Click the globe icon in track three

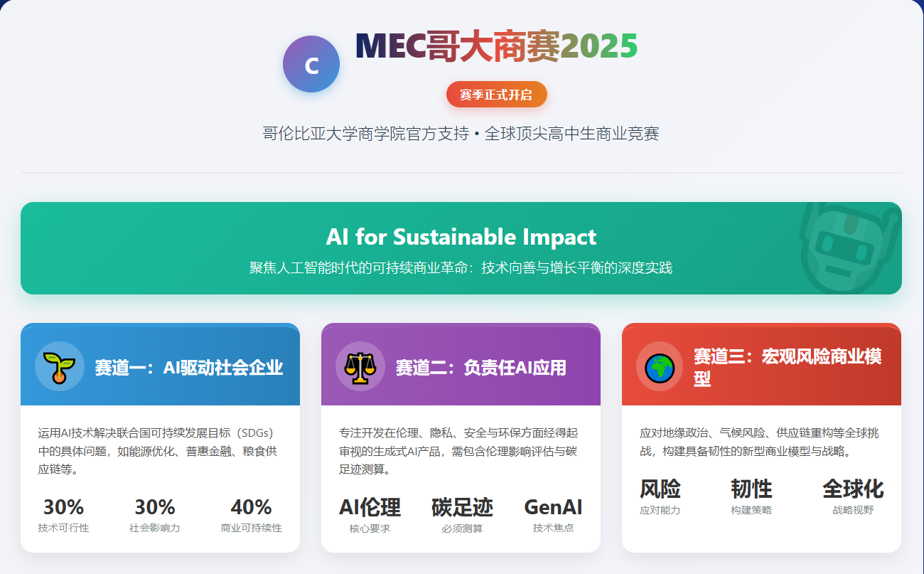click(x=660, y=366)
